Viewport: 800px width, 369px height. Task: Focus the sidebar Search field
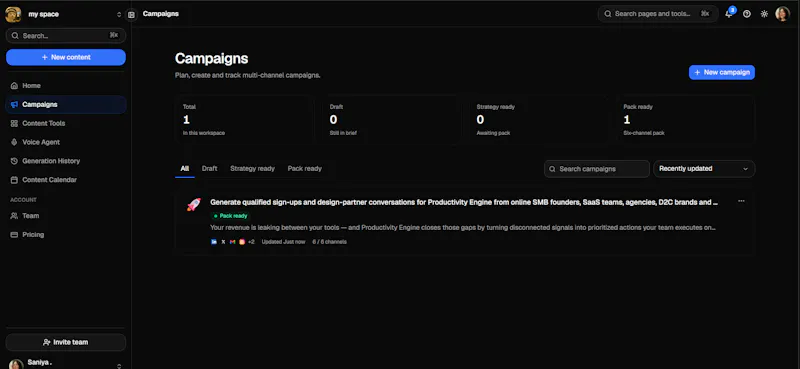[66, 36]
